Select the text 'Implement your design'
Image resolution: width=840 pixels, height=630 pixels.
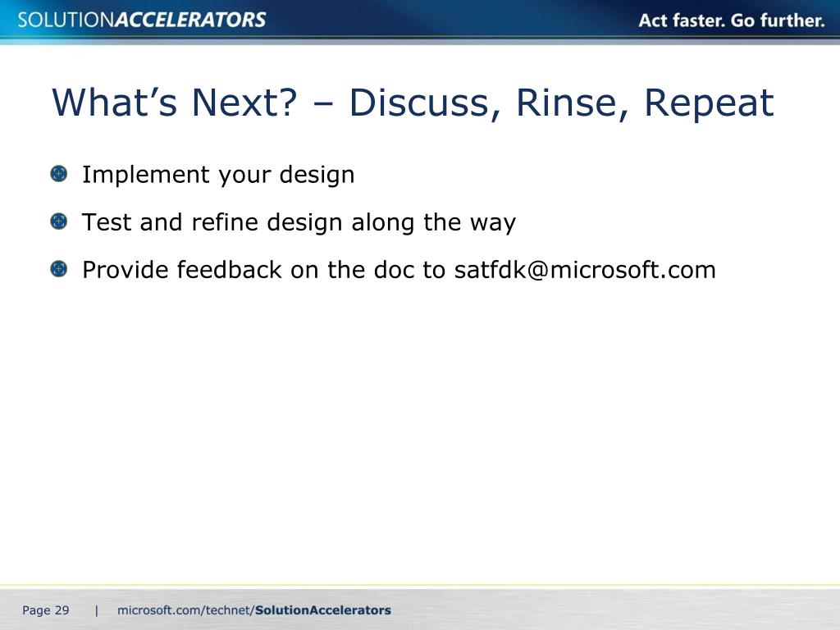(x=218, y=176)
